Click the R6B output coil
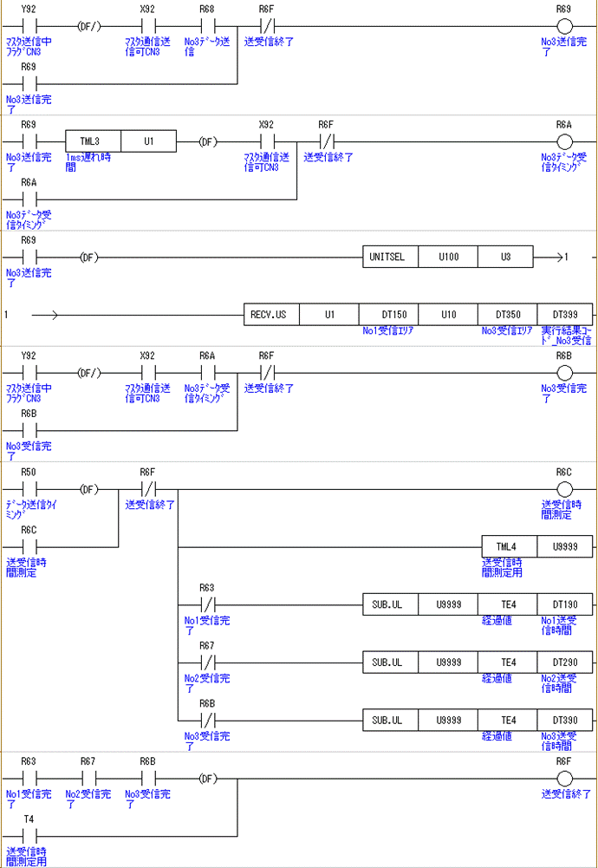The image size is (598, 868). click(564, 373)
